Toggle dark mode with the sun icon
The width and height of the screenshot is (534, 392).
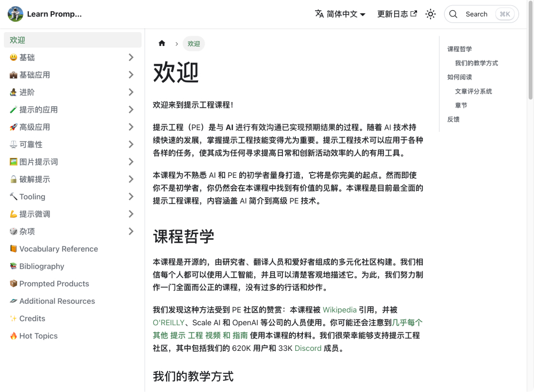[x=430, y=14]
